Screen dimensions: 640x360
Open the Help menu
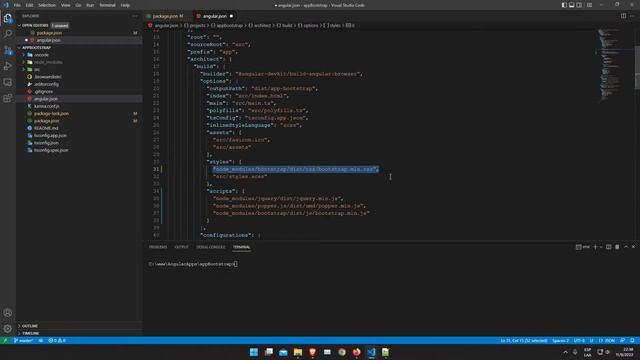(125, 5)
